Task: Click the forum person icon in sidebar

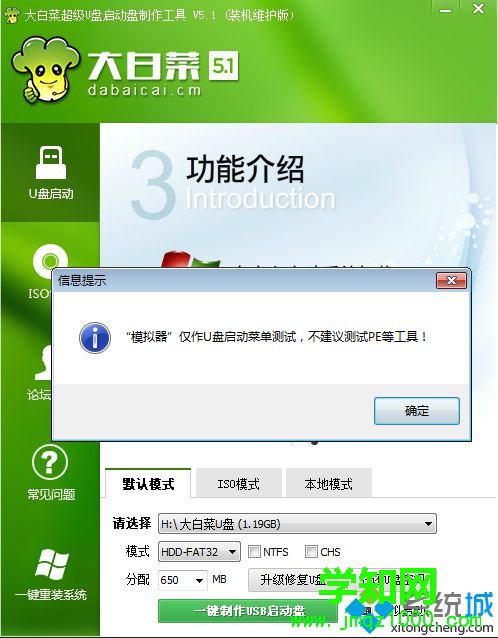Action: pyautogui.click(x=43, y=363)
